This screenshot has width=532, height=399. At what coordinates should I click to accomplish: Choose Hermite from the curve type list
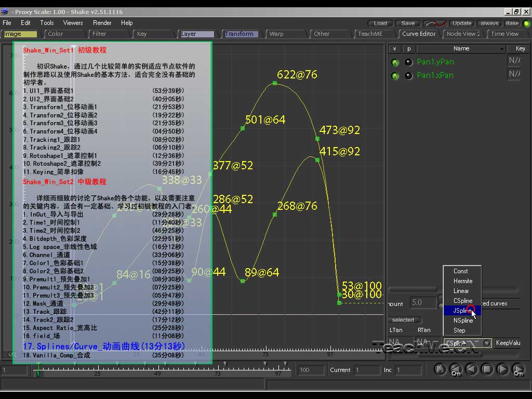coord(462,281)
